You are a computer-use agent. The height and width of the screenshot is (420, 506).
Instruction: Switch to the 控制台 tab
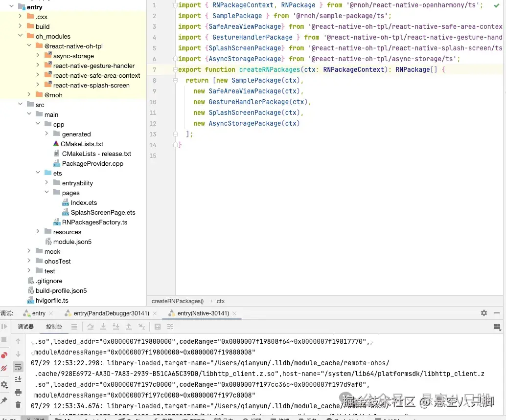pos(54,327)
